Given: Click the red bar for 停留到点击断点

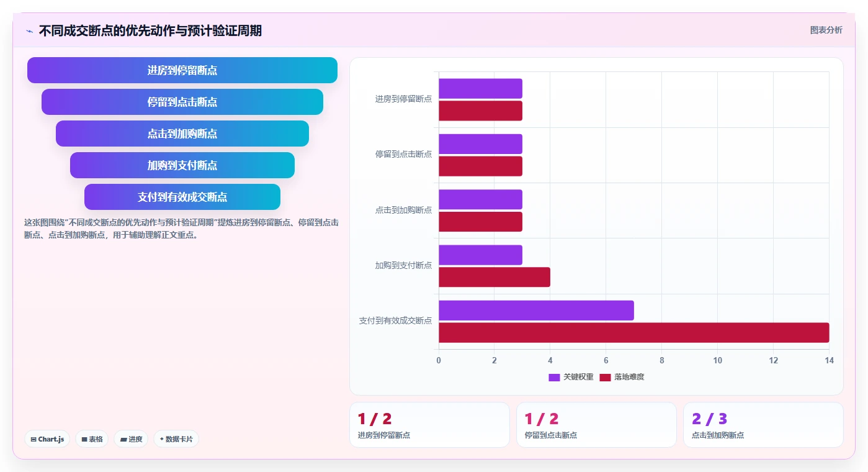Looking at the screenshot, I should tap(480, 166).
